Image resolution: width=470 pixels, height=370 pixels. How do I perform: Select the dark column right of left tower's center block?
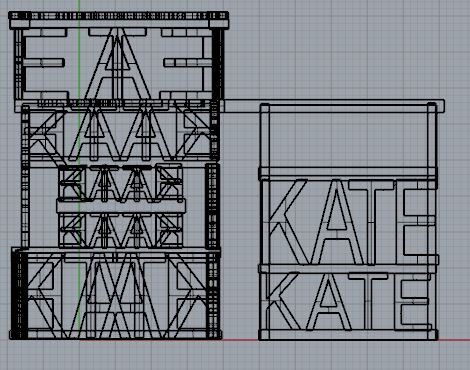pos(212,206)
